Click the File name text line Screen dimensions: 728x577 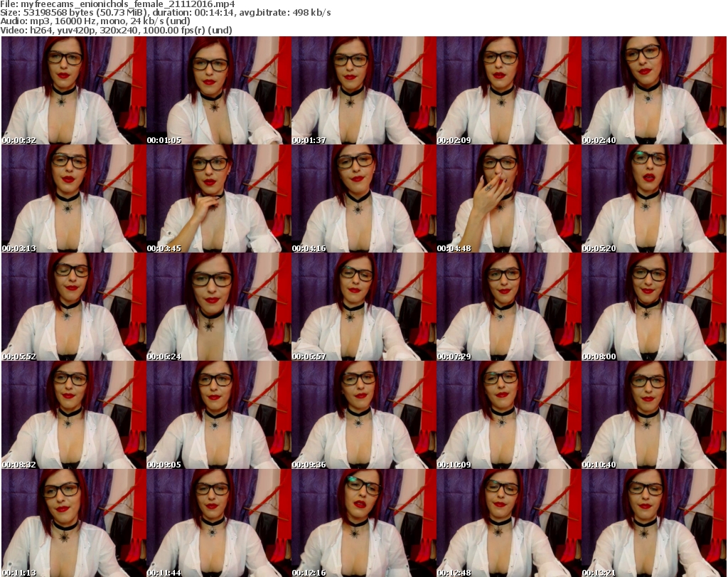(117, 4)
